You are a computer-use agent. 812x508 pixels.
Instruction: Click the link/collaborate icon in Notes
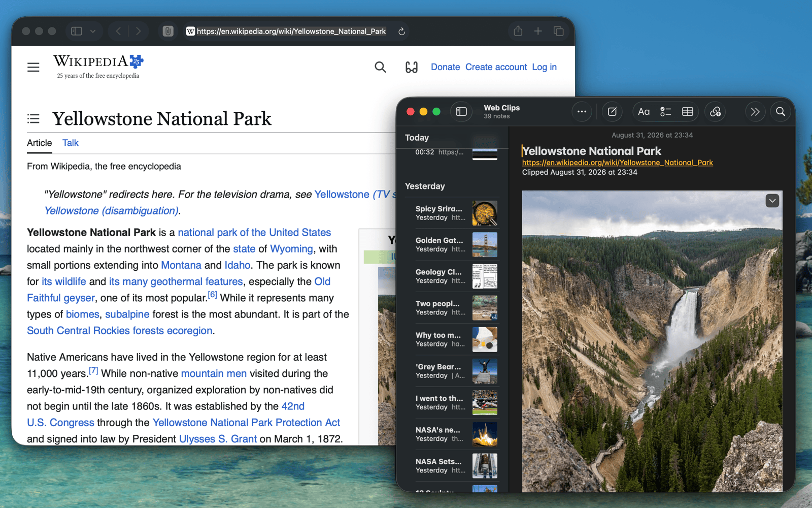pos(715,112)
